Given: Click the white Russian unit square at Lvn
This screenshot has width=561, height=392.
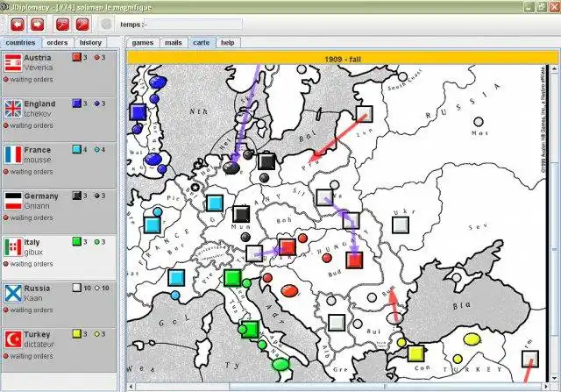Looking at the screenshot, I should pos(365,114).
